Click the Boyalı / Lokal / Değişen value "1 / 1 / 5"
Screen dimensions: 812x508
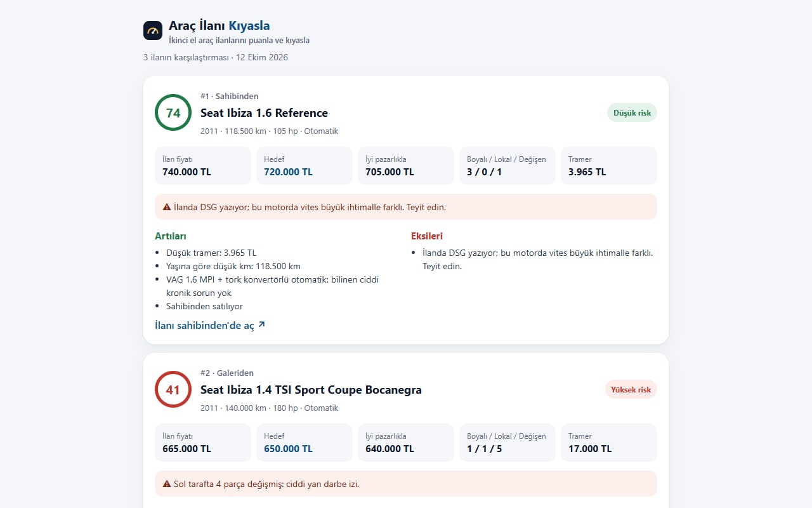484,449
